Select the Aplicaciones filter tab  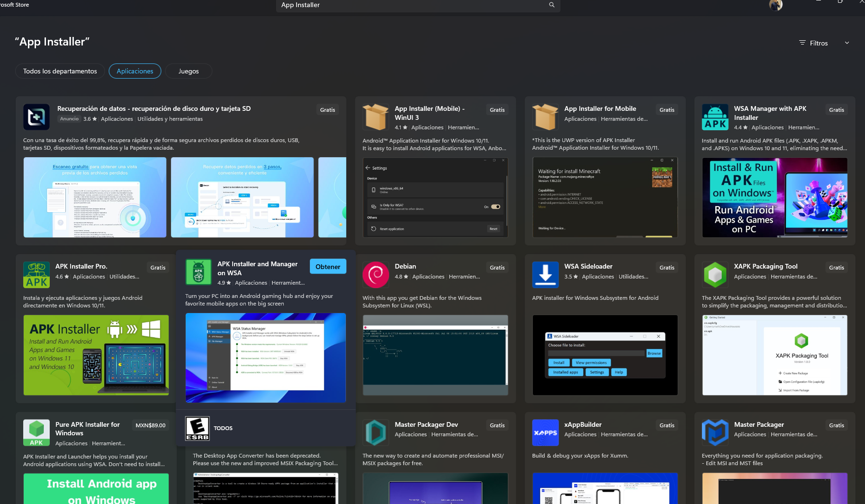tap(135, 71)
